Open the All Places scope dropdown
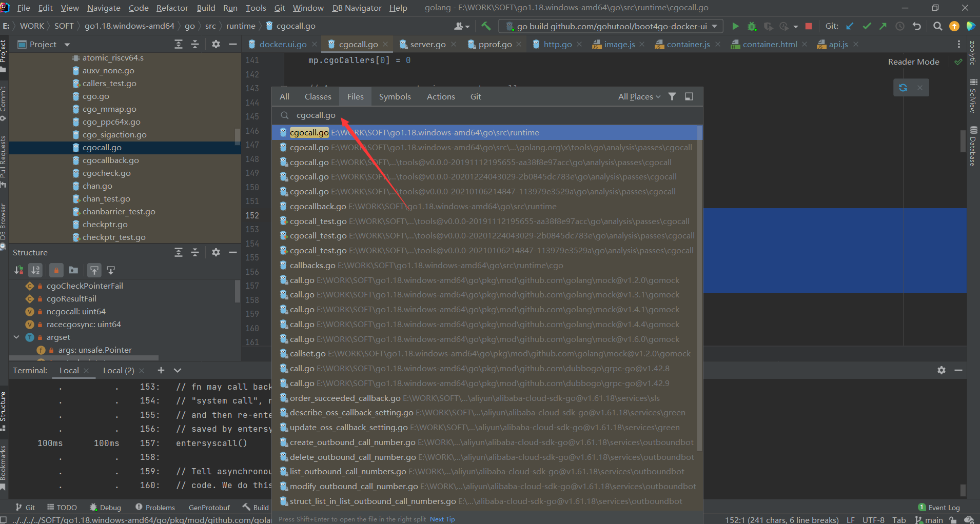Viewport: 980px width, 524px height. (639, 96)
